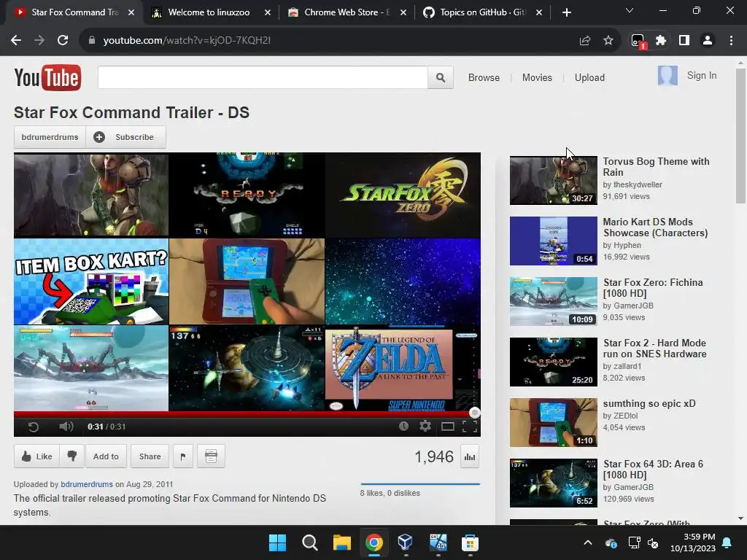
Task: Switch to Topics on GitHub tab
Action: tap(481, 12)
